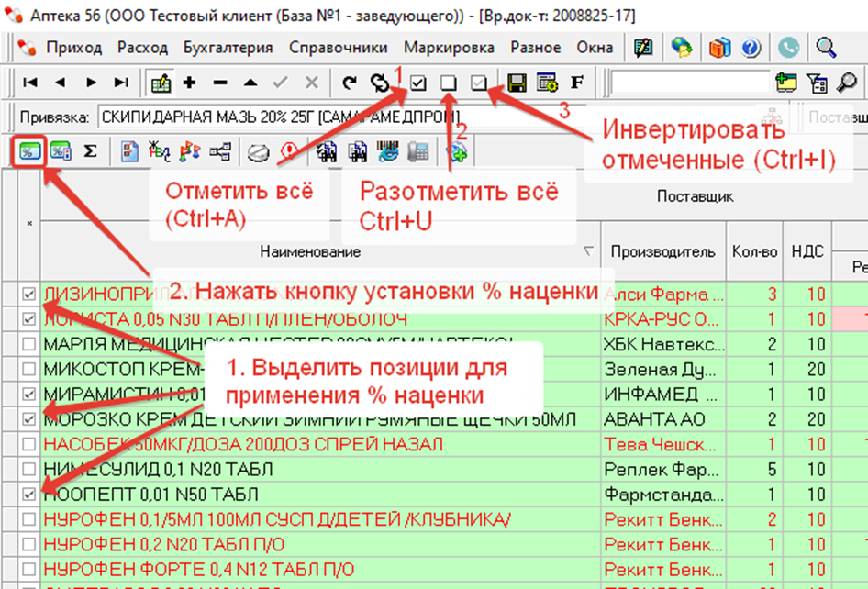Uncheck the ЛОРИСТА 0,05 N30 row
868x589 pixels.
pos(28,319)
